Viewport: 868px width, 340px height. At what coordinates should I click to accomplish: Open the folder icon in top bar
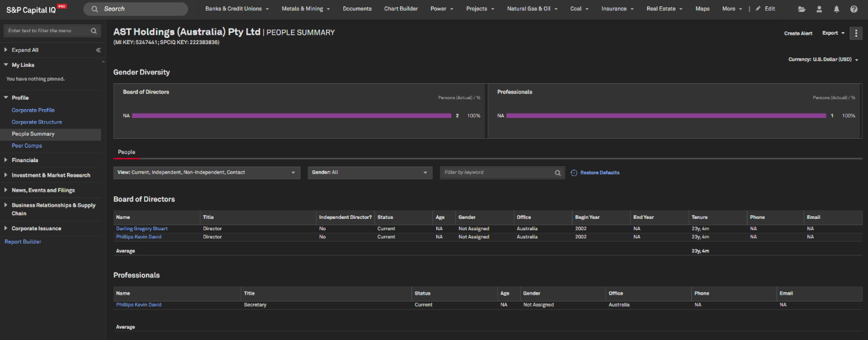point(802,9)
